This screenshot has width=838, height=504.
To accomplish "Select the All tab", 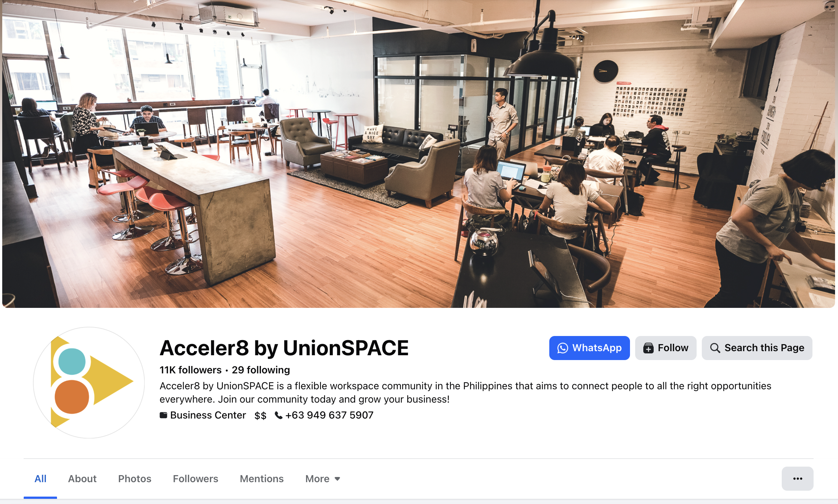I will (x=40, y=479).
